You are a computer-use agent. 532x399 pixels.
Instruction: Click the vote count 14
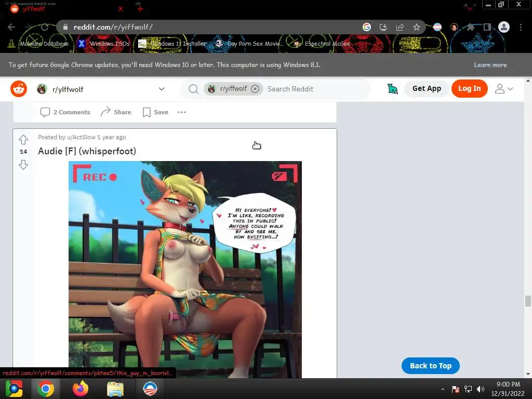23,152
